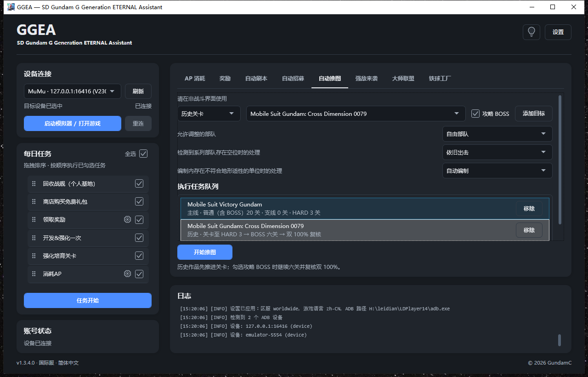Click the 添加目标 button
588x377 pixels.
coord(534,114)
